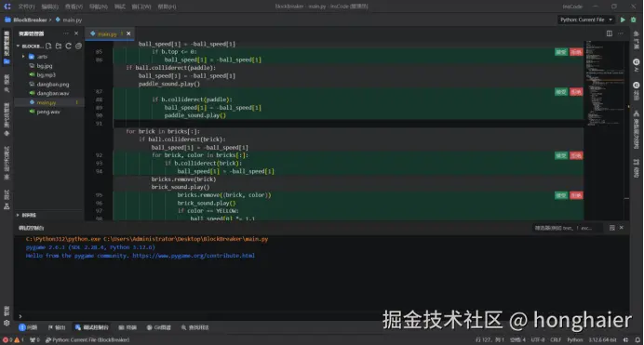Reject the diff at line 95
Screen dimensions: 644x345
(x=576, y=195)
